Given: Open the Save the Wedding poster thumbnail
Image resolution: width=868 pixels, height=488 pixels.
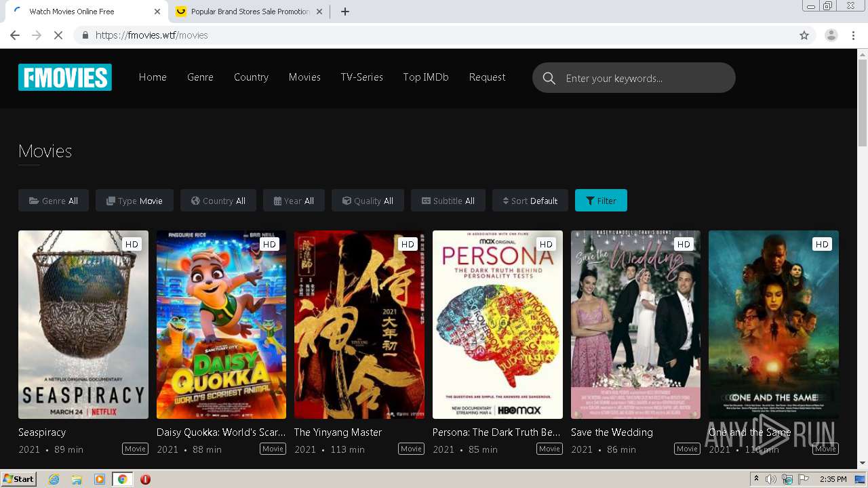Looking at the screenshot, I should click(635, 325).
